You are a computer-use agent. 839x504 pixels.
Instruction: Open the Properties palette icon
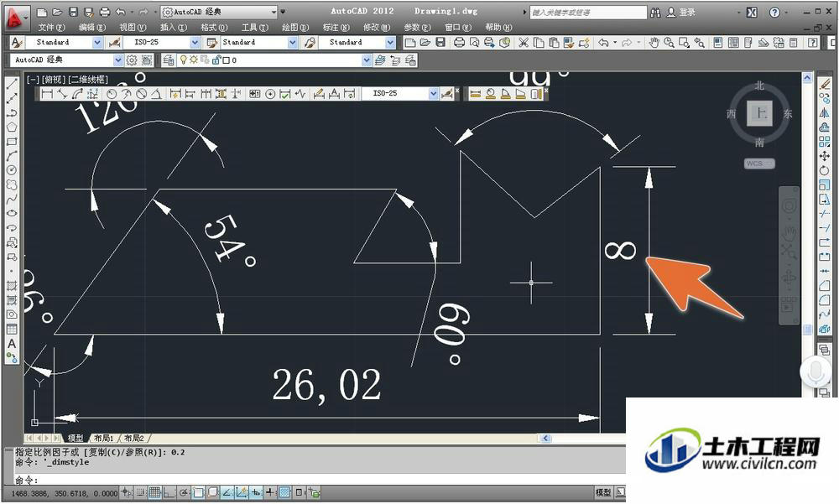pyautogui.click(x=719, y=42)
